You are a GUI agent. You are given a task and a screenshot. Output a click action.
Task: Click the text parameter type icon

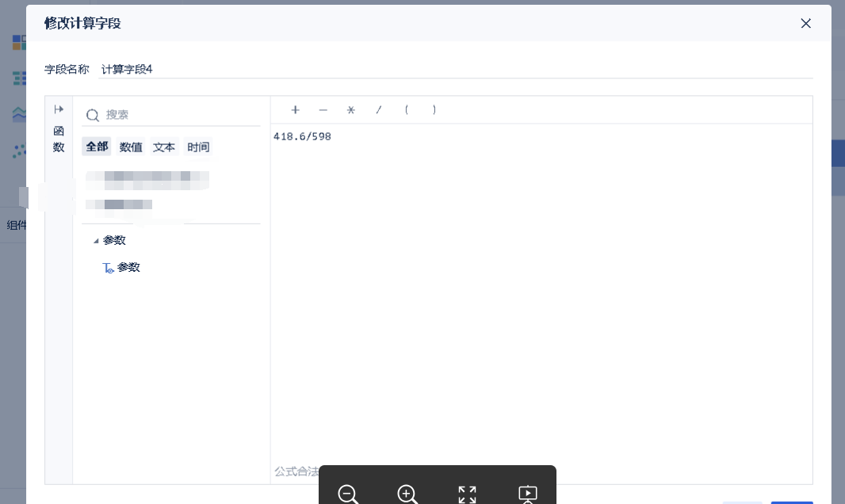pos(108,268)
